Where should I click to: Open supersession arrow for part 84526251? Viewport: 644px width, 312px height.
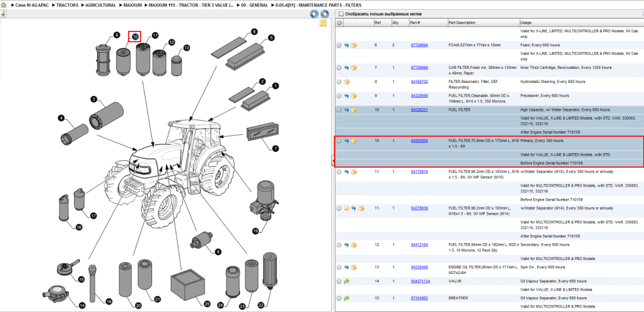[x=346, y=110]
